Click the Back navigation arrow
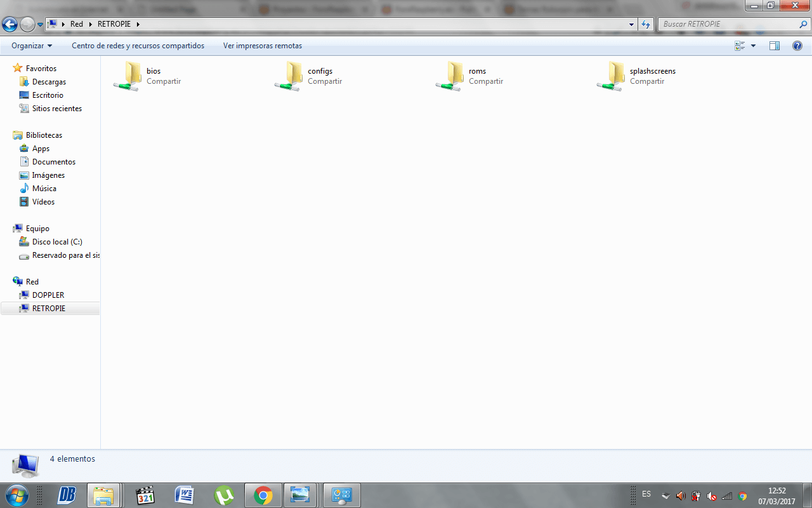This screenshot has height=508, width=812. pyautogui.click(x=10, y=24)
